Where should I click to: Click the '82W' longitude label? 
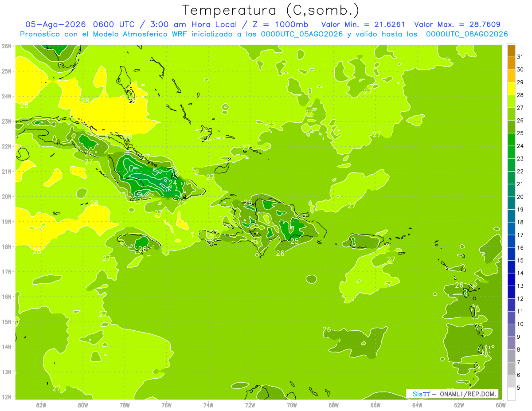[x=41, y=405]
